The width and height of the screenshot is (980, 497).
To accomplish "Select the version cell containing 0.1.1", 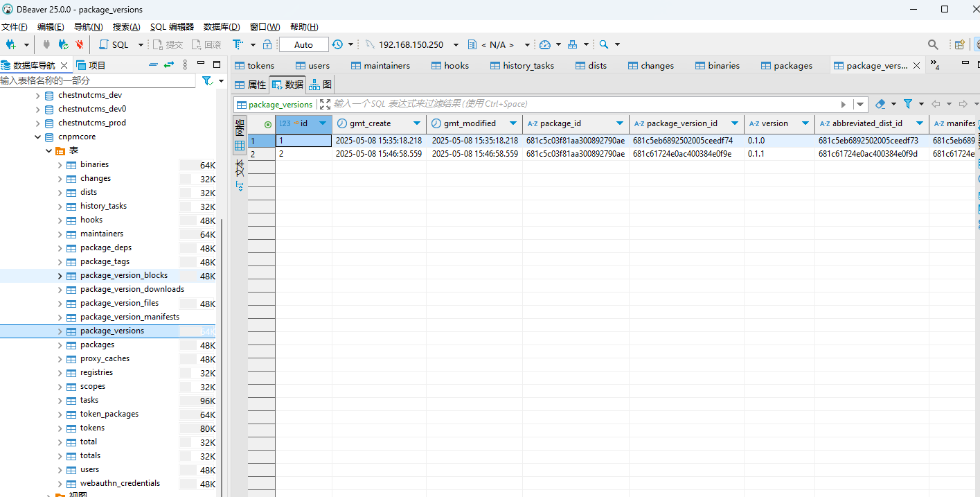I will click(777, 154).
